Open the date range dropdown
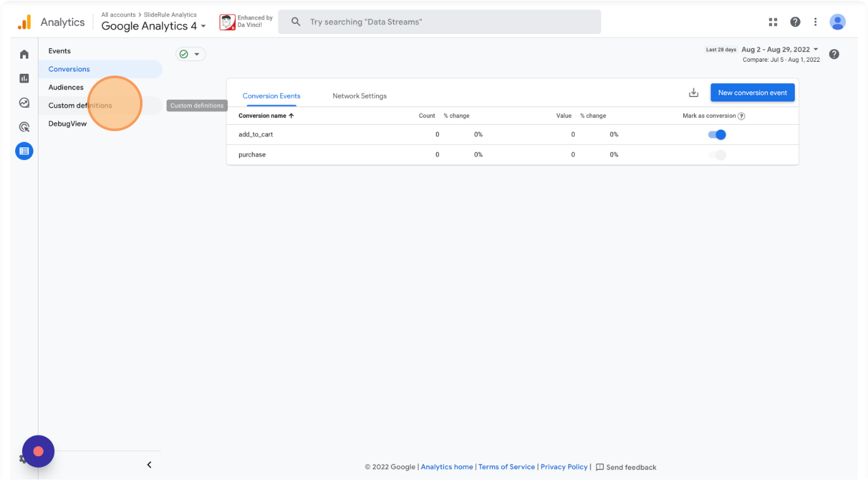This screenshot has height=484, width=868. tap(780, 50)
